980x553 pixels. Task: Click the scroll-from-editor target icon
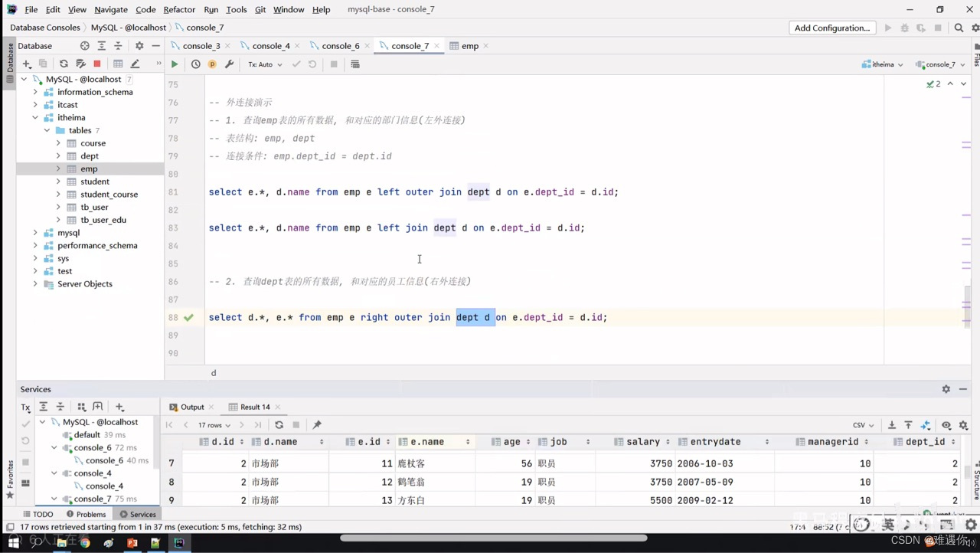85,46
